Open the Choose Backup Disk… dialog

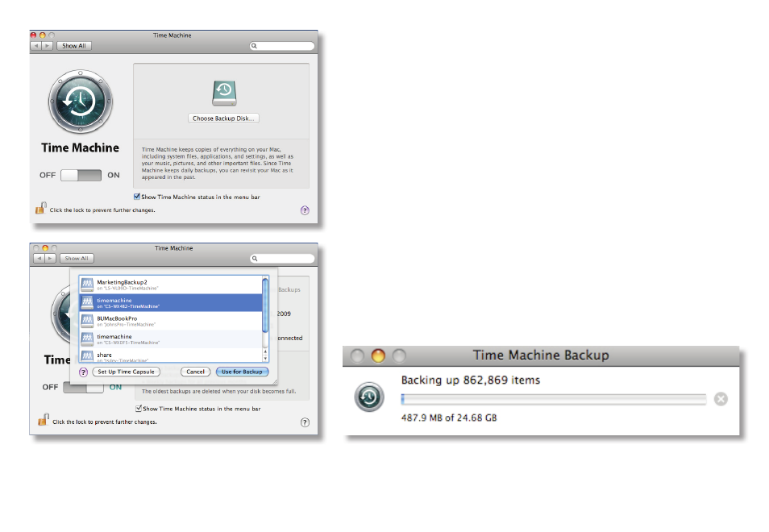pyautogui.click(x=223, y=118)
